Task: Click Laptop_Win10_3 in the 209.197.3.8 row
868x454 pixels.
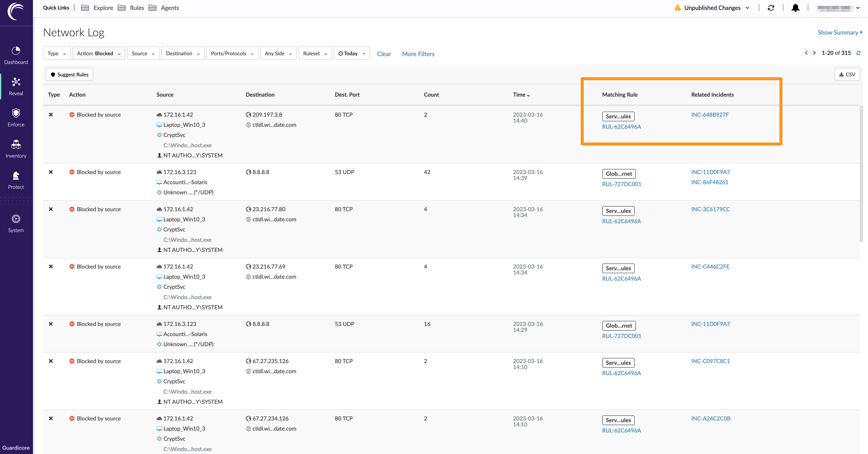Action: click(x=184, y=125)
